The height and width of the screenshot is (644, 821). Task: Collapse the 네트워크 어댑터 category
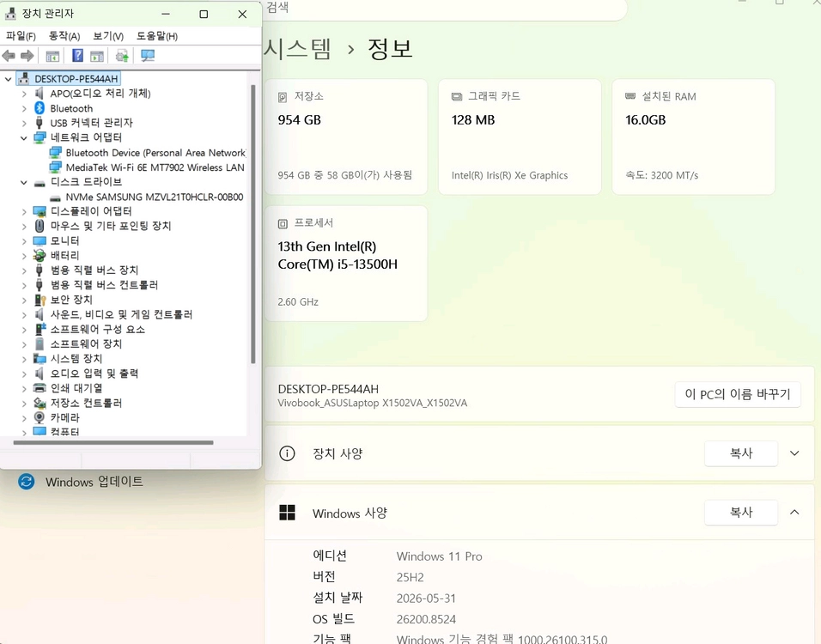pos(23,137)
